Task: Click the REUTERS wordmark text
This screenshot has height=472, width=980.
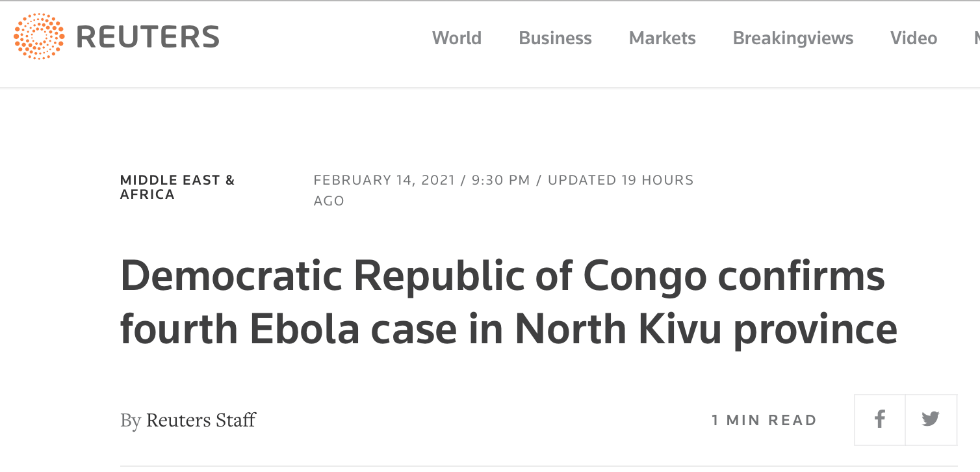Action: (x=148, y=38)
